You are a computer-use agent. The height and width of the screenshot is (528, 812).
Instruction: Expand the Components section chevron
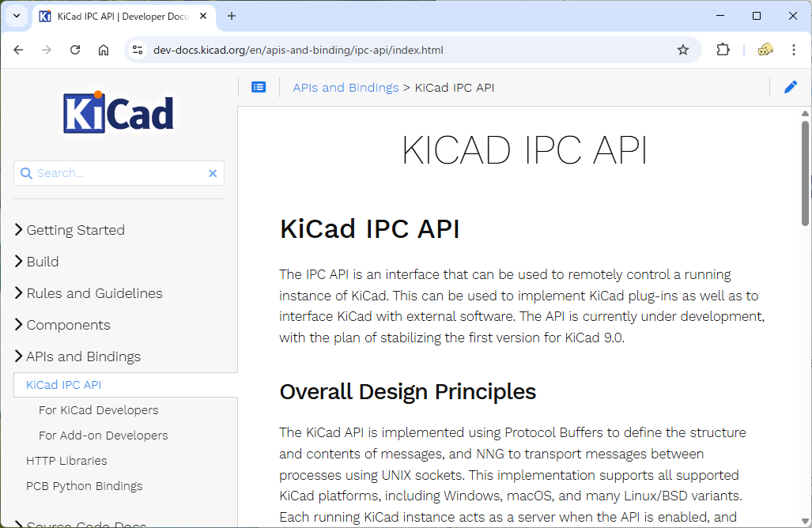(19, 325)
